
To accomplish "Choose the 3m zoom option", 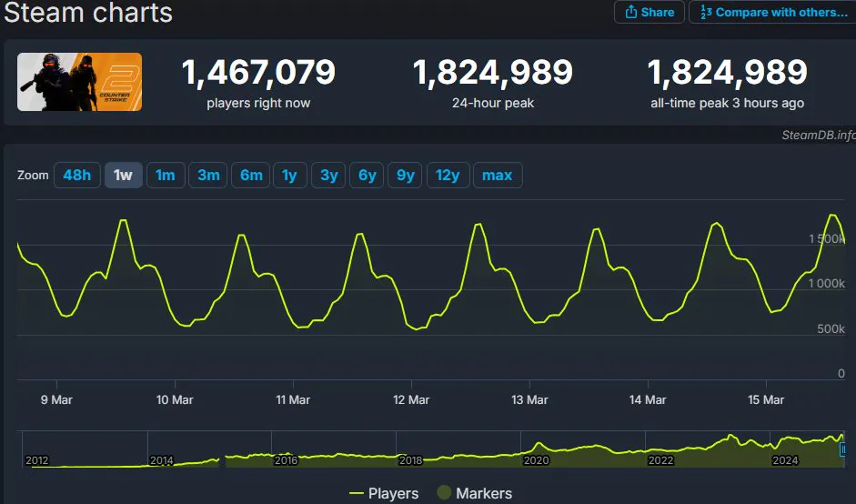I will pos(208,176).
